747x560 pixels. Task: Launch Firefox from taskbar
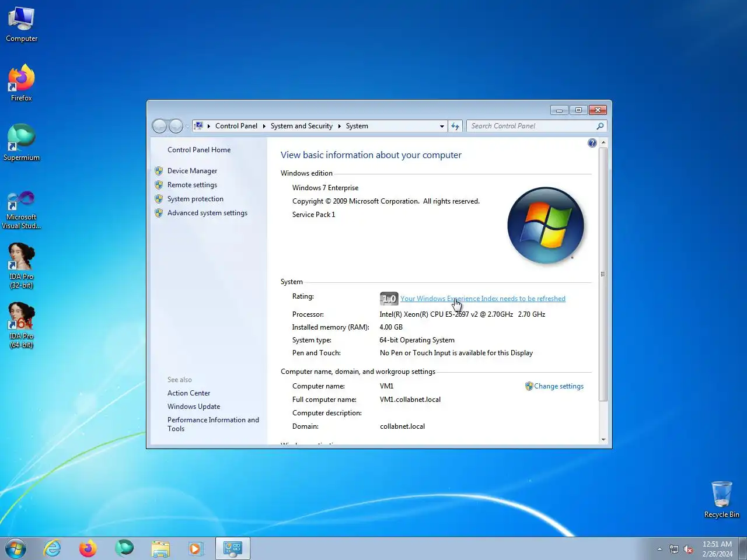[88, 548]
